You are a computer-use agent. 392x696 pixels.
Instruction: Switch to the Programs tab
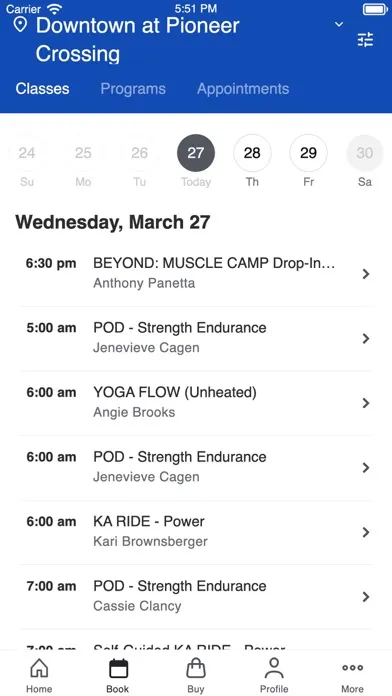[x=133, y=89]
